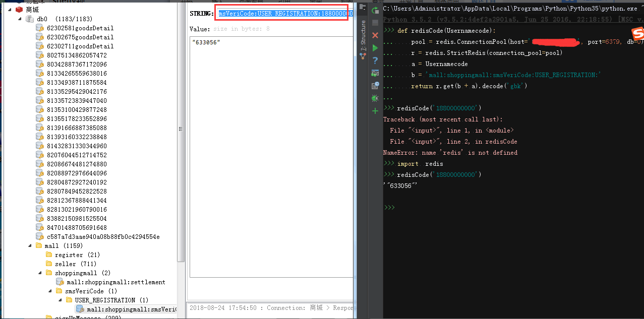Click key icon next to 62302711goodsDetail
Viewport: 644px width, 319px height.
point(40,46)
